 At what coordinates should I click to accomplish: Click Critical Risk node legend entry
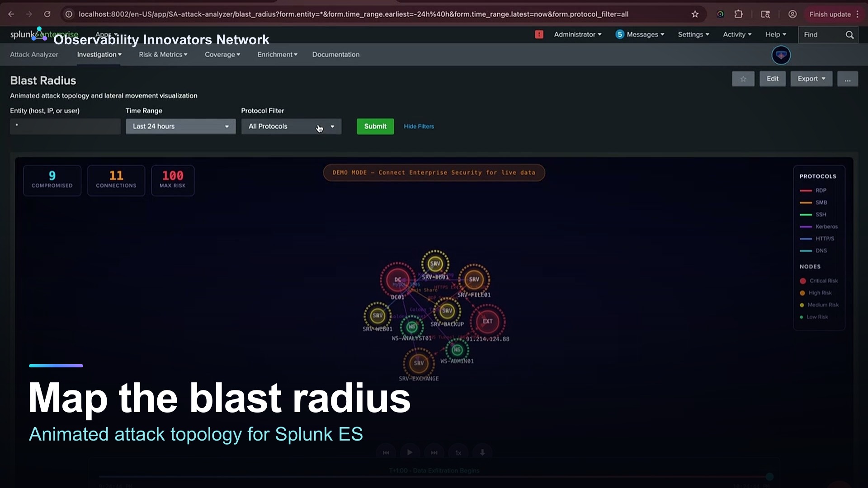tap(819, 281)
